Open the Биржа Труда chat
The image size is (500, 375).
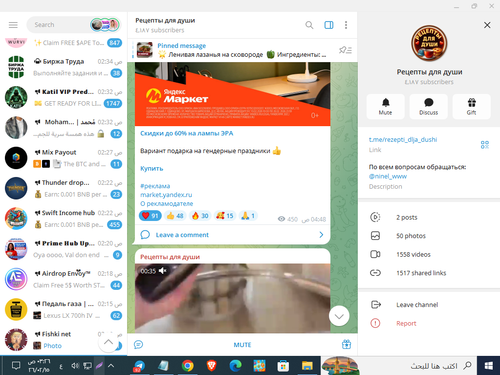(x=63, y=67)
